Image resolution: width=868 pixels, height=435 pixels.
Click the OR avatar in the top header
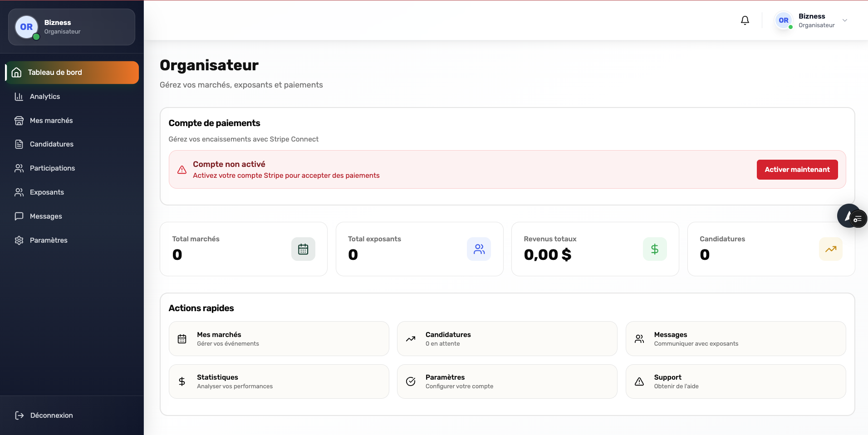(x=784, y=20)
